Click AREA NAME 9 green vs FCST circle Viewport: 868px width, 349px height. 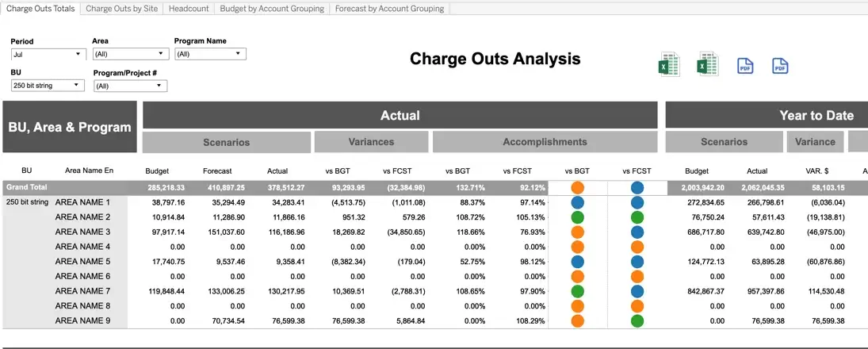tap(637, 320)
